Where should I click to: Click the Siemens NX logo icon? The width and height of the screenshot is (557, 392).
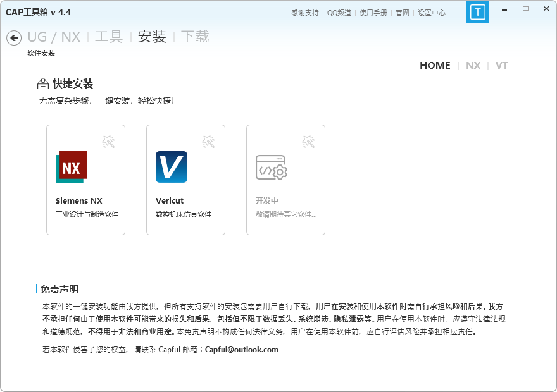tap(70, 166)
